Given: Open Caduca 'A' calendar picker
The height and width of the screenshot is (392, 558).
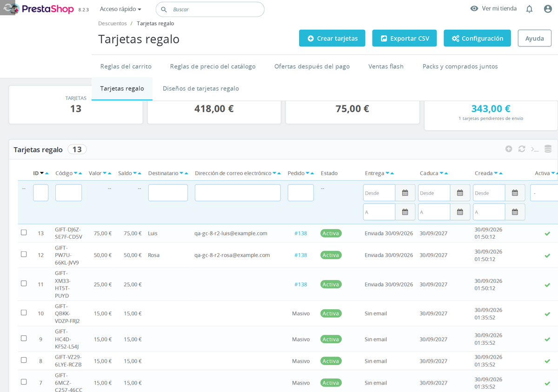Looking at the screenshot, I should click(460, 212).
